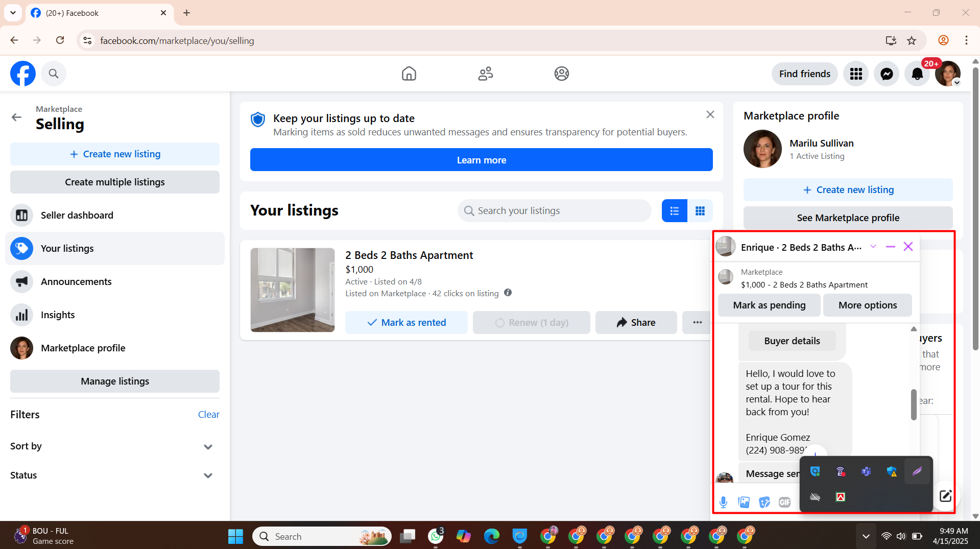Open the Groups tab icon
The width and height of the screenshot is (980, 549).
coord(562,74)
